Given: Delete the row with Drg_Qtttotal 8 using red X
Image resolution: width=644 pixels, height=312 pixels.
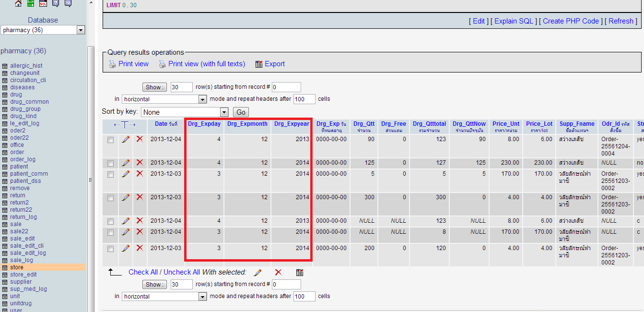Looking at the screenshot, I should pyautogui.click(x=140, y=232).
